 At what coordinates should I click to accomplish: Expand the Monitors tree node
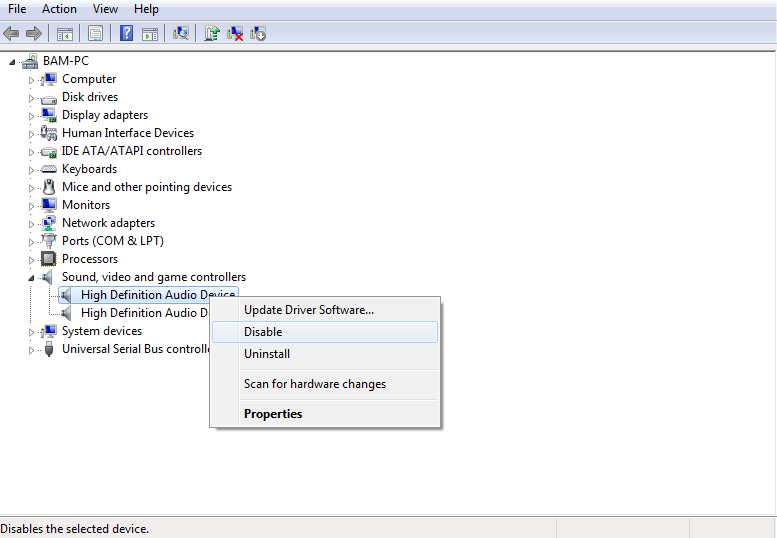click(x=31, y=206)
